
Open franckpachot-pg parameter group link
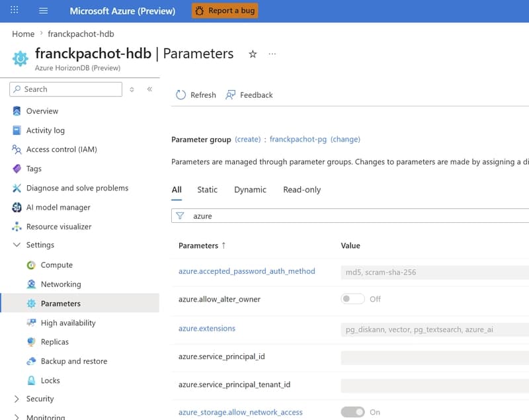pos(298,140)
